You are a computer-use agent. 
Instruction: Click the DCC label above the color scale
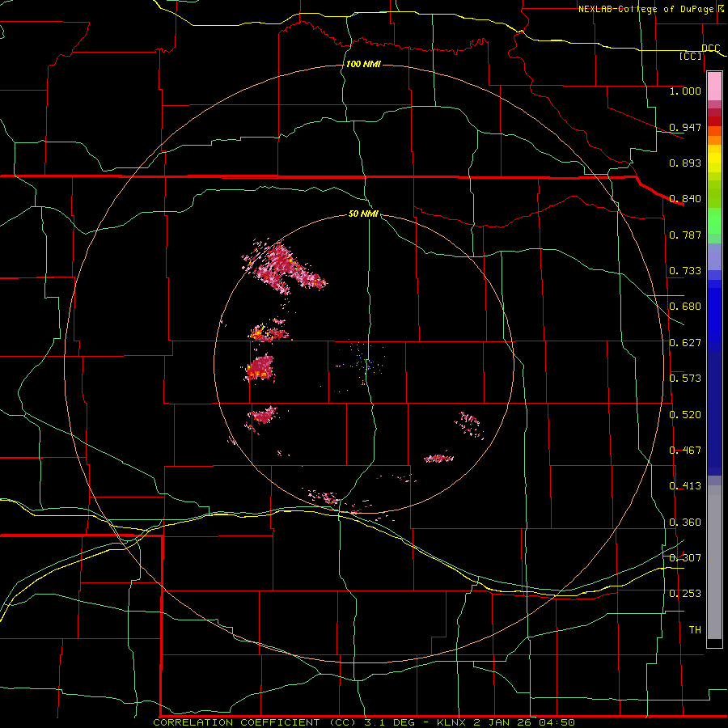710,48
